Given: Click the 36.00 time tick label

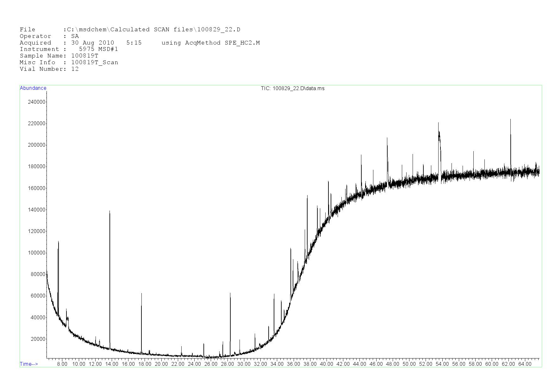Looking at the screenshot, I should coord(293,364).
